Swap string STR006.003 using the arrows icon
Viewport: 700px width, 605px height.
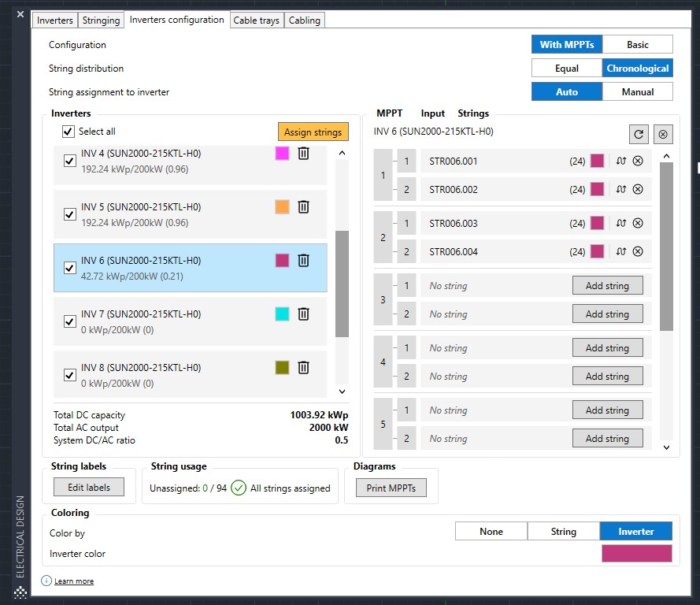[x=620, y=224]
